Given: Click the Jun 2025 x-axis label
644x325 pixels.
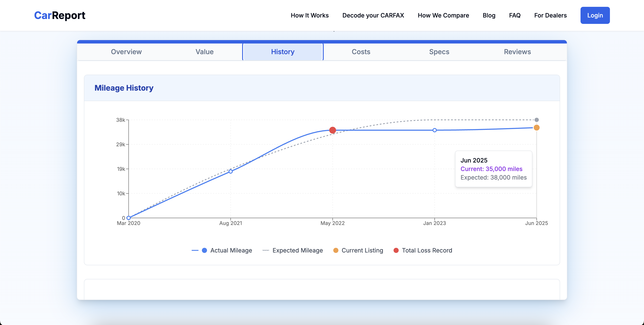Looking at the screenshot, I should pos(536,223).
